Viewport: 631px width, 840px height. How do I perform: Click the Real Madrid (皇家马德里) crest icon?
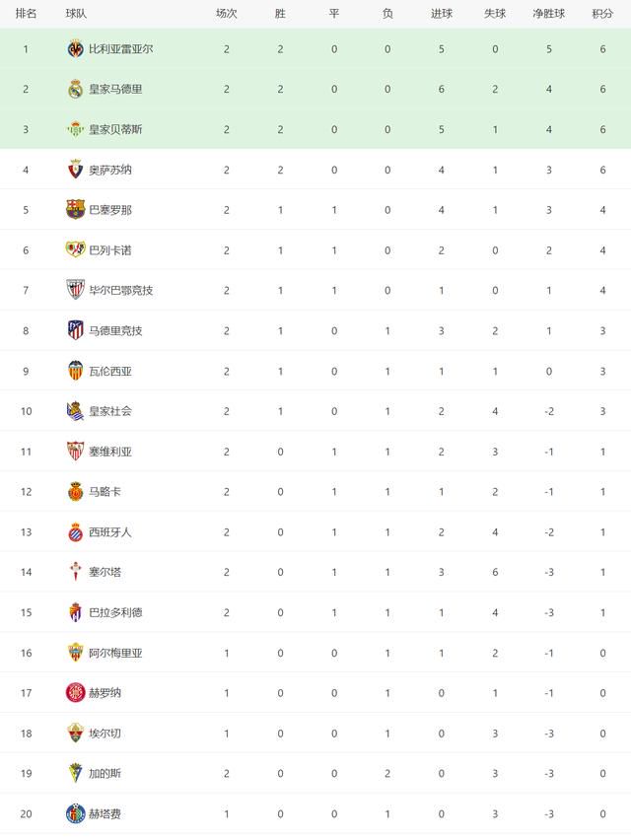(76, 89)
